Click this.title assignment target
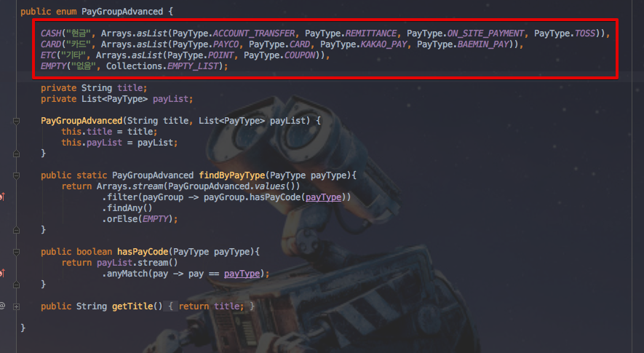 [87, 132]
